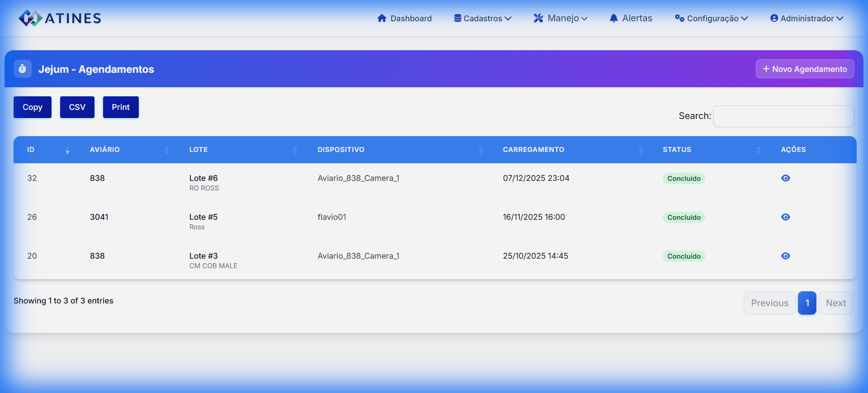Expand the Configuração dropdown
This screenshot has width=868, height=393.
[x=711, y=19]
